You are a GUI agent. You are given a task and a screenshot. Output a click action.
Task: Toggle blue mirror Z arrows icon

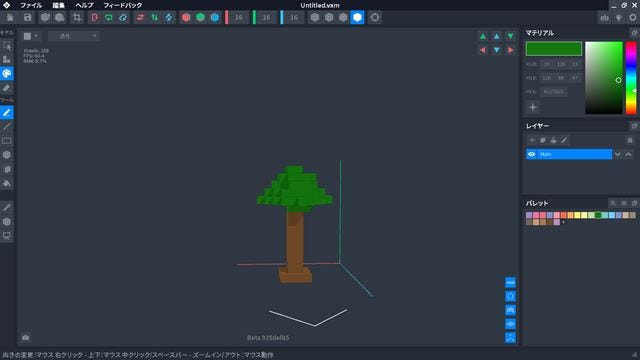tap(169, 18)
